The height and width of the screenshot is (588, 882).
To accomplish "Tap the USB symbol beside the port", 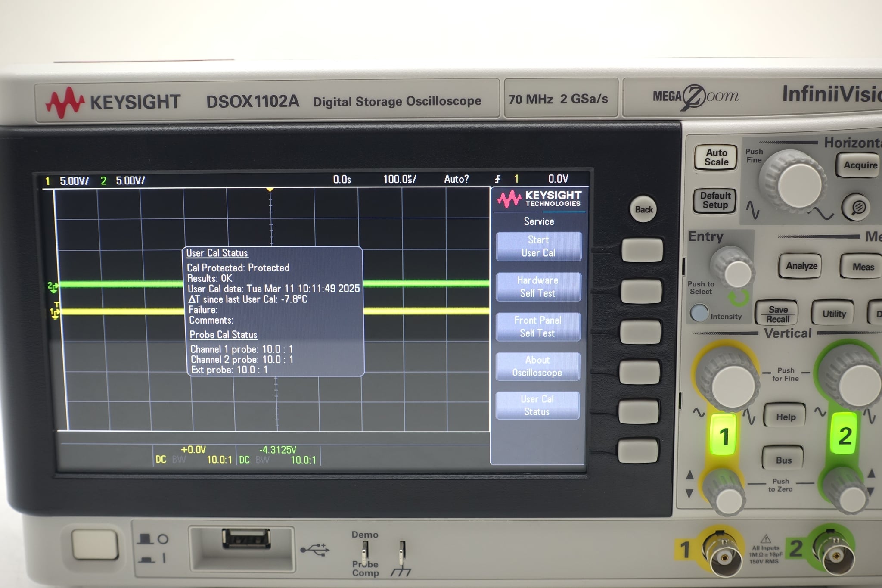I will click(x=314, y=550).
